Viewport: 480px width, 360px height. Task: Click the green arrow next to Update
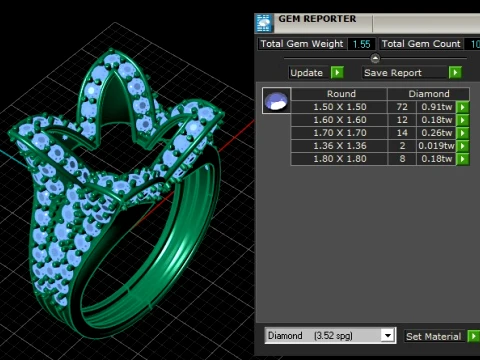(x=337, y=72)
